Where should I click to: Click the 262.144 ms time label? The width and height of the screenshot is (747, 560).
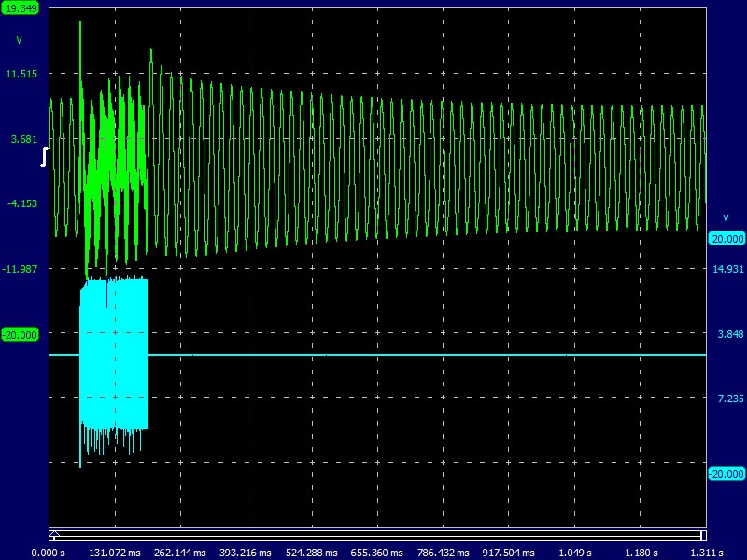(x=180, y=553)
